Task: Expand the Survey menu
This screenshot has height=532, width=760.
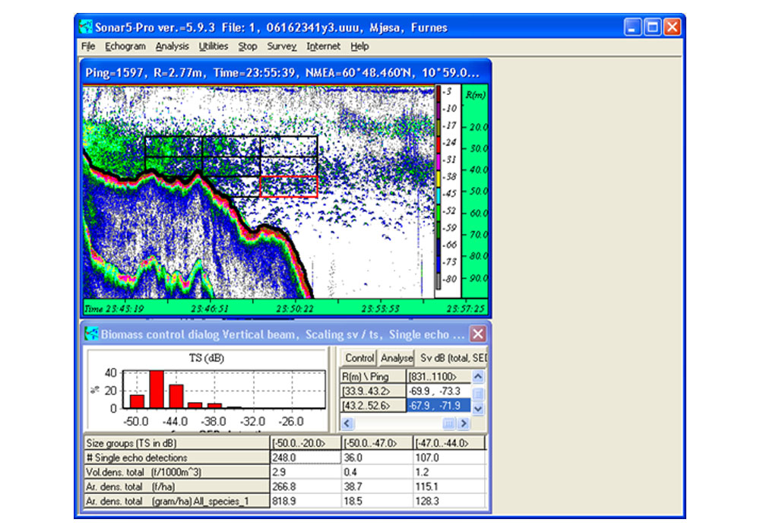Action: pyautogui.click(x=281, y=46)
